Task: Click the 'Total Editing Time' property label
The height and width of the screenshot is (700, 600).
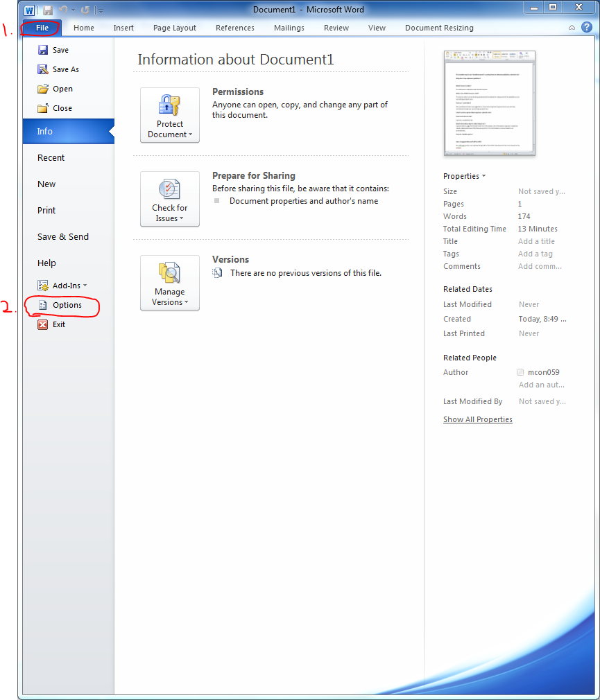Action: (474, 229)
